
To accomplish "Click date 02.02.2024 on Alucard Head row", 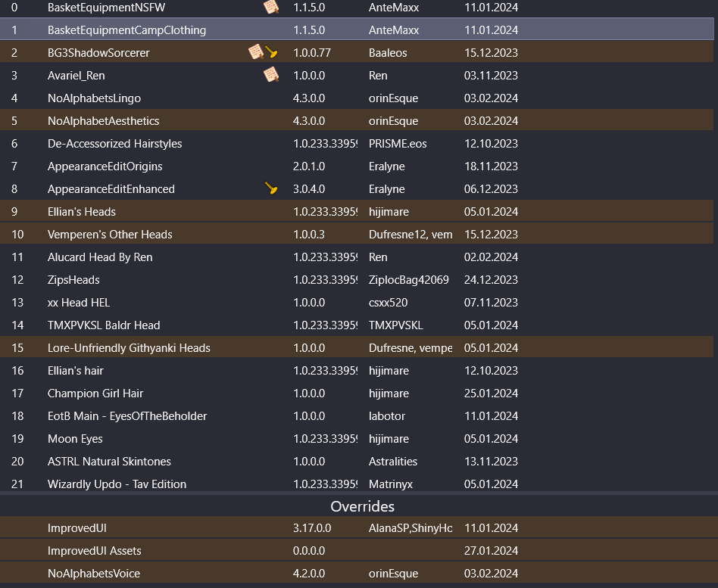I will 491,257.
